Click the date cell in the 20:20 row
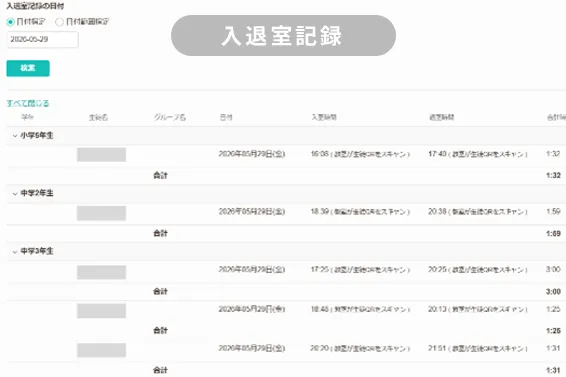This screenshot has width=566, height=377. (252, 348)
